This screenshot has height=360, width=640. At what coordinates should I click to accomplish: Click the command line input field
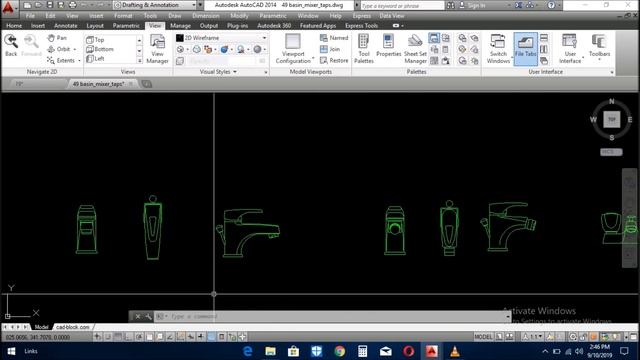tap(333, 316)
